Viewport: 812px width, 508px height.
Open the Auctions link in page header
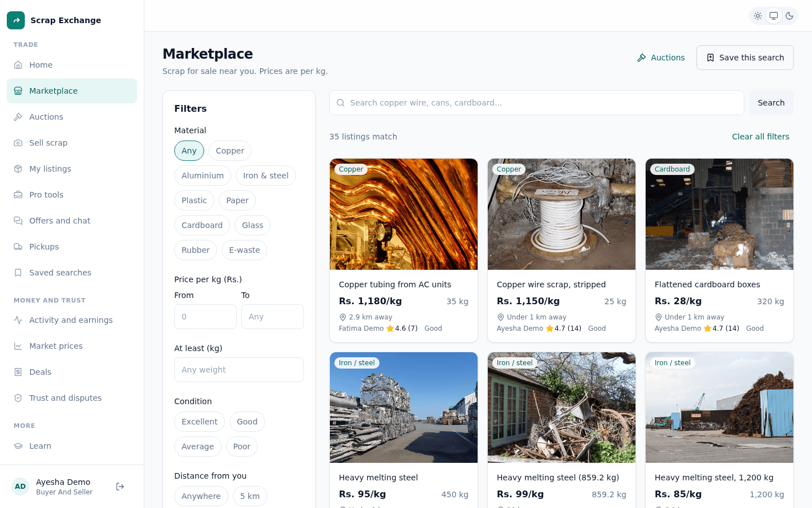661,58
